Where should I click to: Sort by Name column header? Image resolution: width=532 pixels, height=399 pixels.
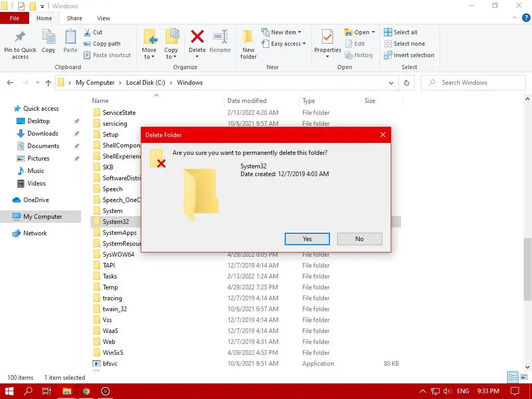[x=100, y=101]
